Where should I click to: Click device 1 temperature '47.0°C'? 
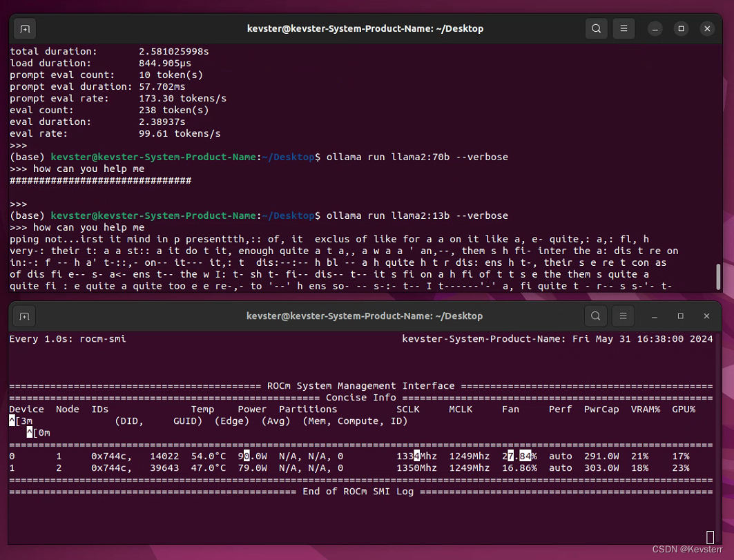tap(209, 467)
